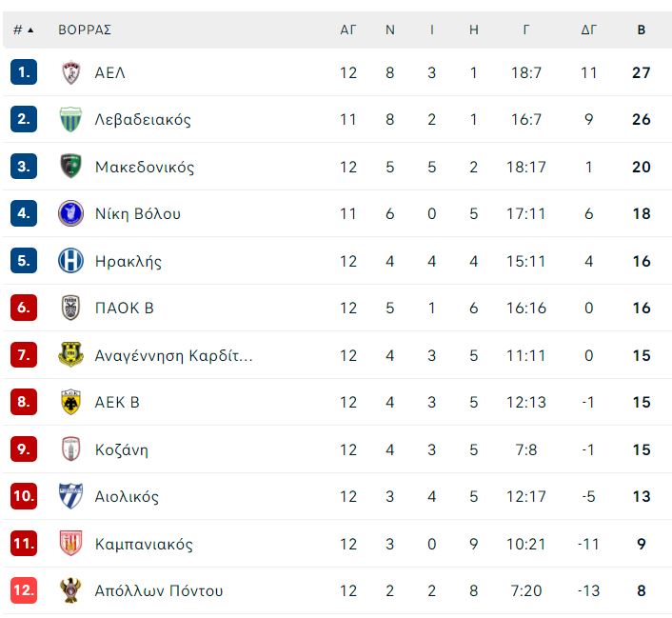
Task: Open the Αναγέννηση Καρδίτ... team link
Action: 173,355
